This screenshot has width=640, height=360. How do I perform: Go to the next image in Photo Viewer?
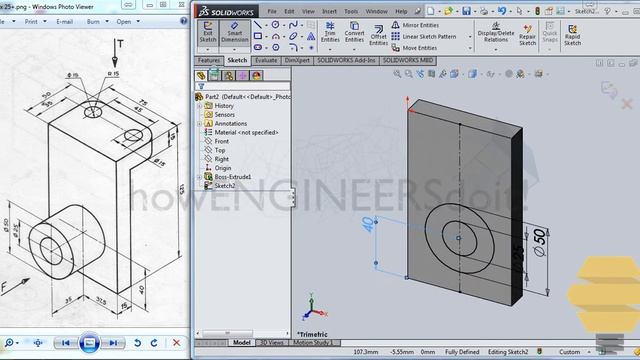click(113, 343)
